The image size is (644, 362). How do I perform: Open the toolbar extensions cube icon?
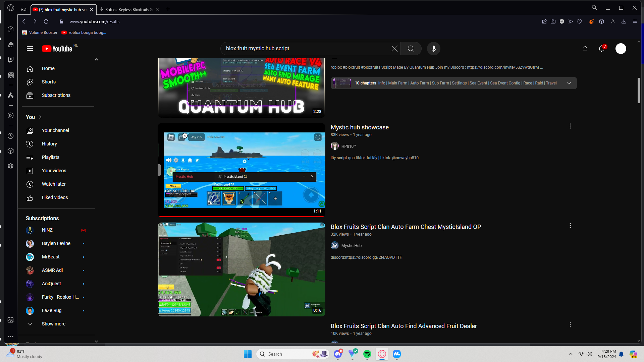click(x=602, y=21)
